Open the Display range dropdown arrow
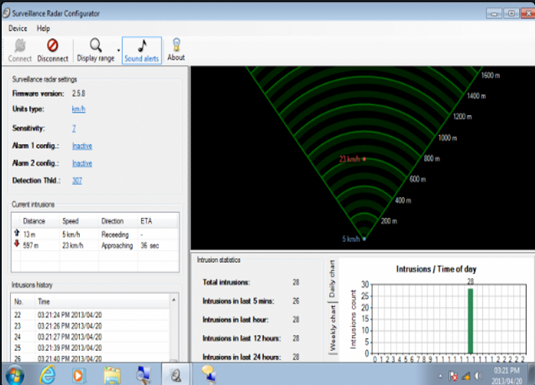The width and height of the screenshot is (535, 385). 118,50
